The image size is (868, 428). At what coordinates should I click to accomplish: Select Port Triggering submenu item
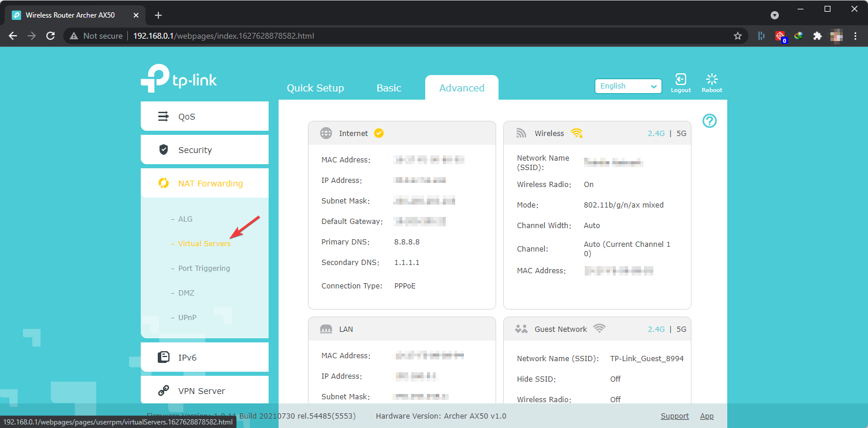(204, 269)
